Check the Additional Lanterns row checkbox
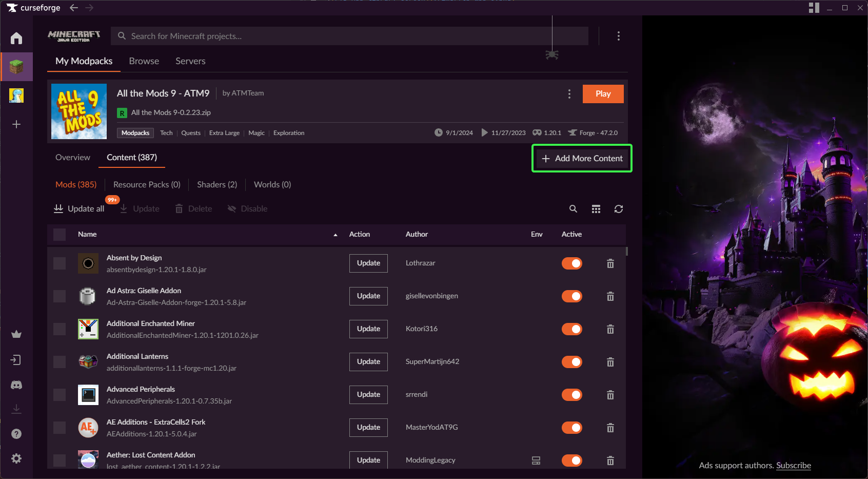Screen dimensions: 868x479 click(60, 362)
